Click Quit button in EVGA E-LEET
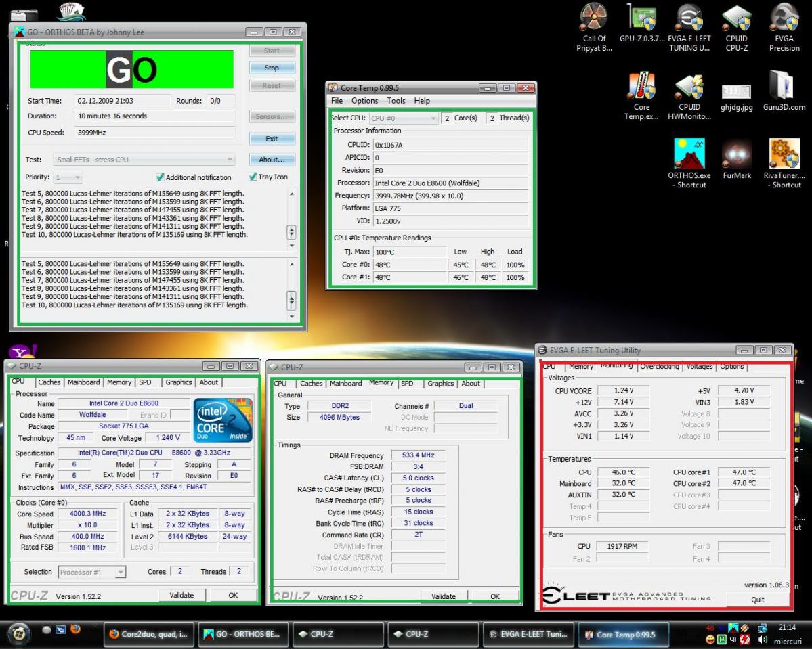The image size is (812, 649). click(758, 600)
